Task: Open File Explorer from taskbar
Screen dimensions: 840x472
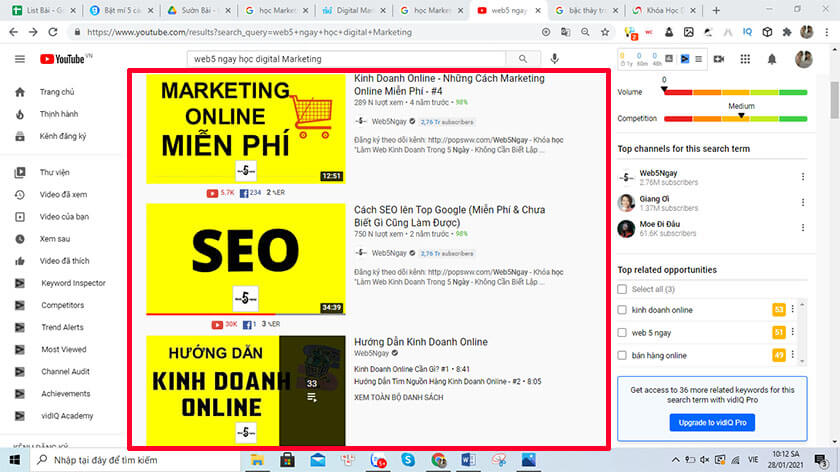Action: pyautogui.click(x=257, y=460)
